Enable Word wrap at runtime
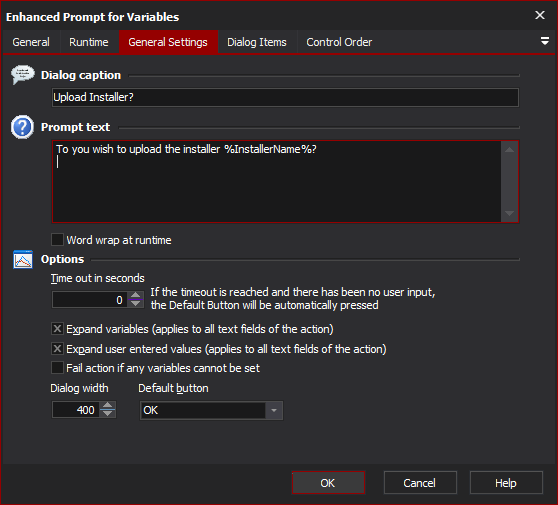558x505 pixels. pos(57,240)
